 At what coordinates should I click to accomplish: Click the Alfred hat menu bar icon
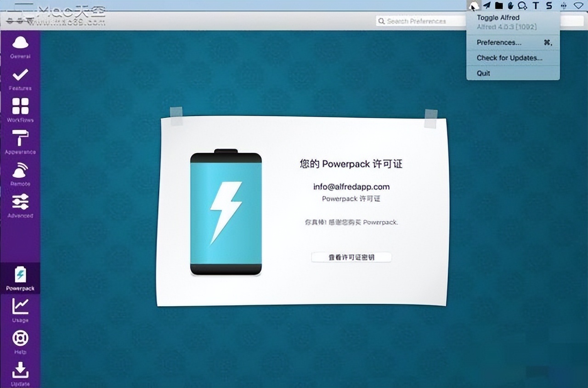[x=474, y=6]
